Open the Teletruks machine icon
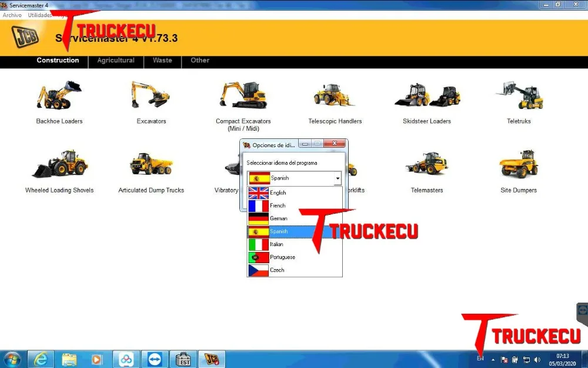588x368 pixels. (519, 95)
